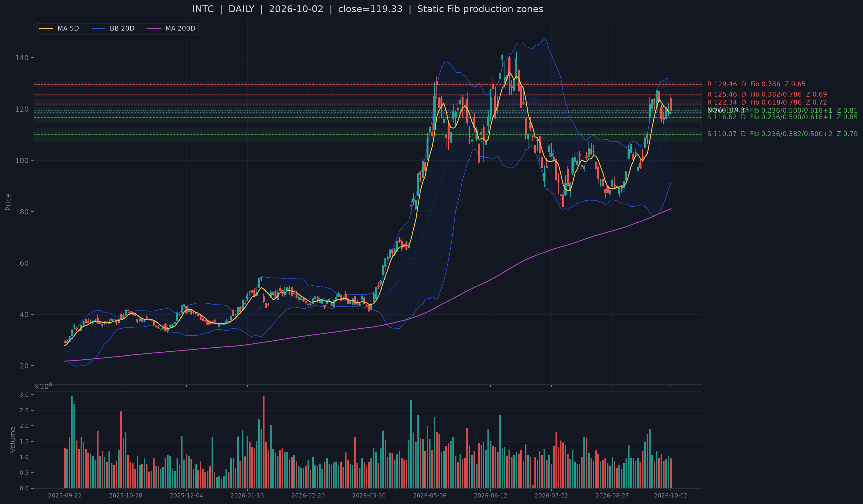The height and width of the screenshot is (504, 863).
Task: Click the 2026-02-20 date tick label
Action: tap(308, 496)
